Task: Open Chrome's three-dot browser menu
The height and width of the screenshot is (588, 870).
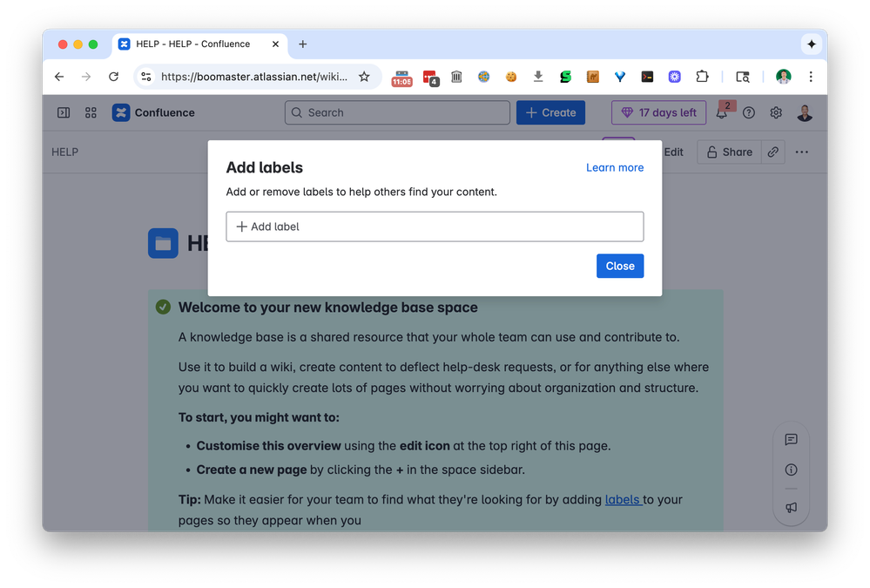Action: point(811,77)
